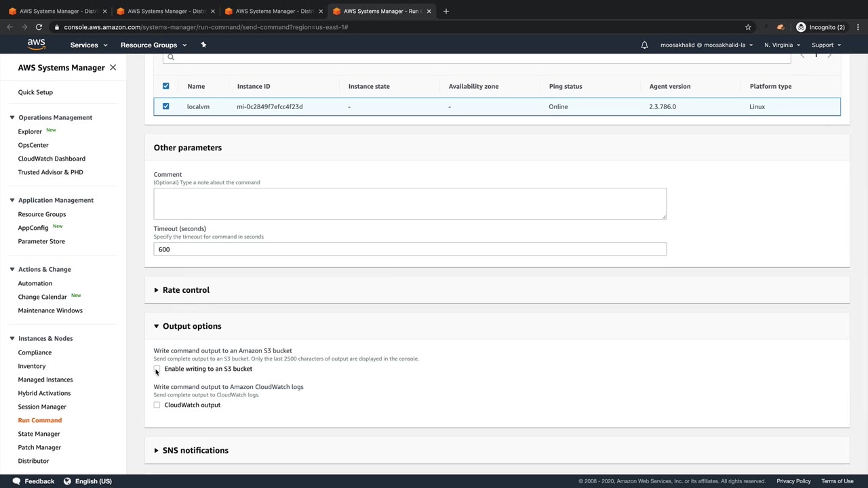The height and width of the screenshot is (488, 868).
Task: Open Trusted Advisor & PHD in sidebar
Action: [x=50, y=172]
